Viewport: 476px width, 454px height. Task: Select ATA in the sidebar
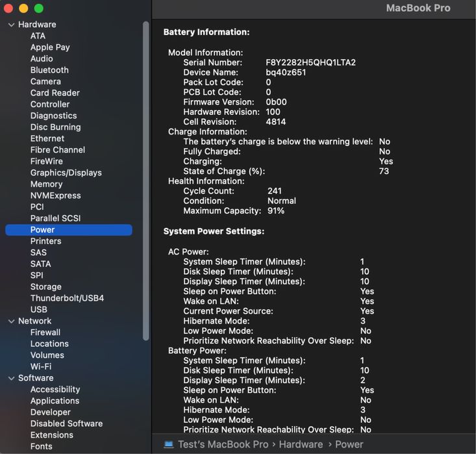click(38, 36)
